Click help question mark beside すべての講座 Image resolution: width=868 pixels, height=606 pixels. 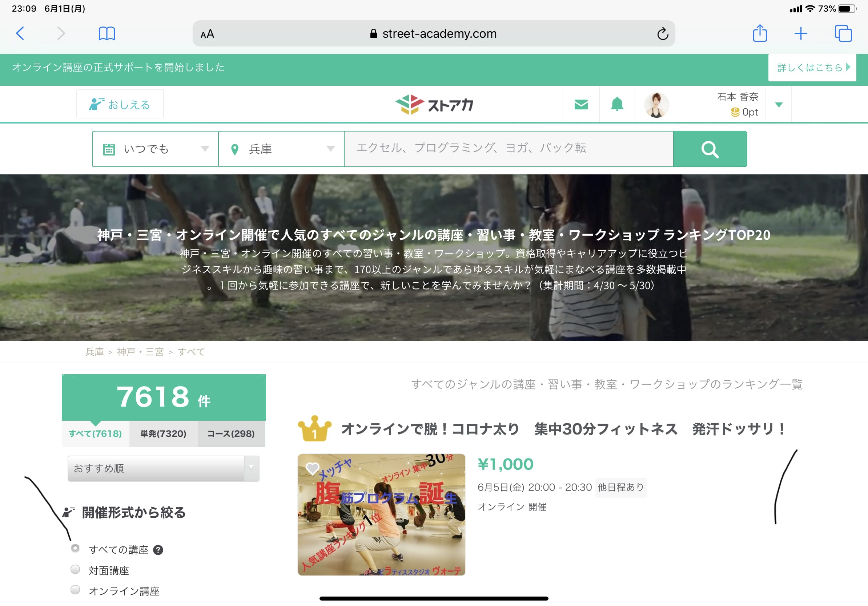pos(158,550)
